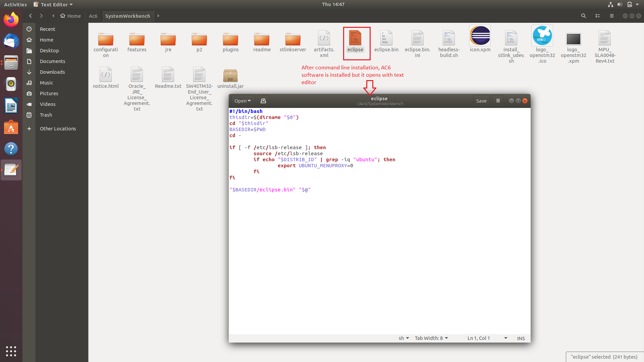Viewport: 644px width, 362px height.
Task: Open the sh language selector dropdown
Action: 404,338
